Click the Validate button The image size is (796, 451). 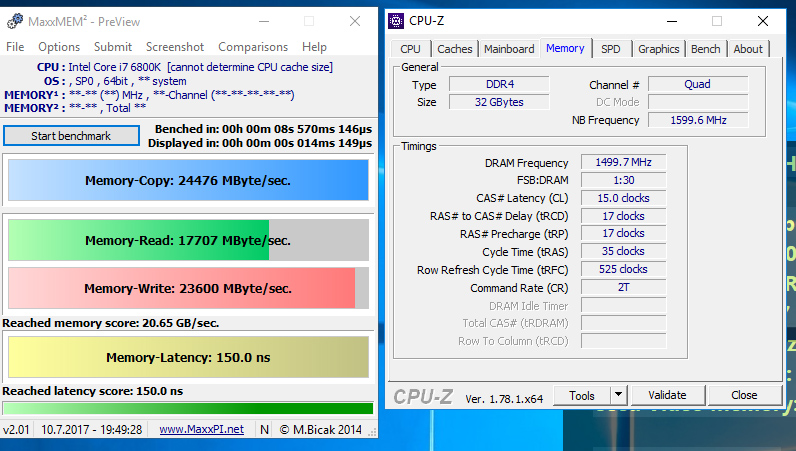[667, 396]
